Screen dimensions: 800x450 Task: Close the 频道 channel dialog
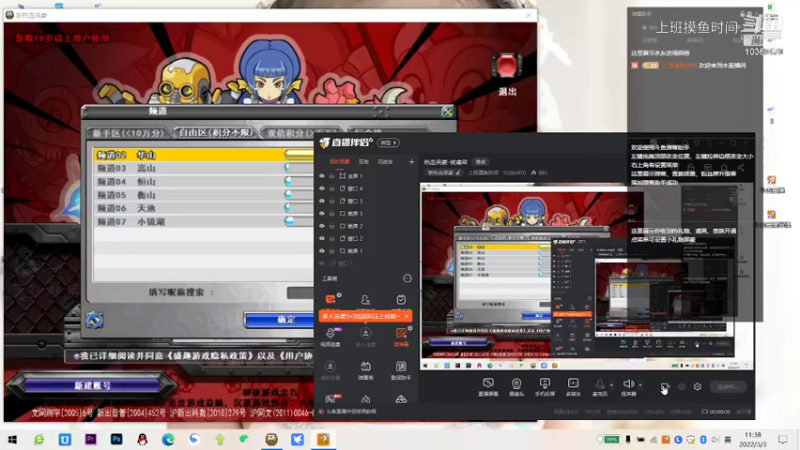pos(447,111)
